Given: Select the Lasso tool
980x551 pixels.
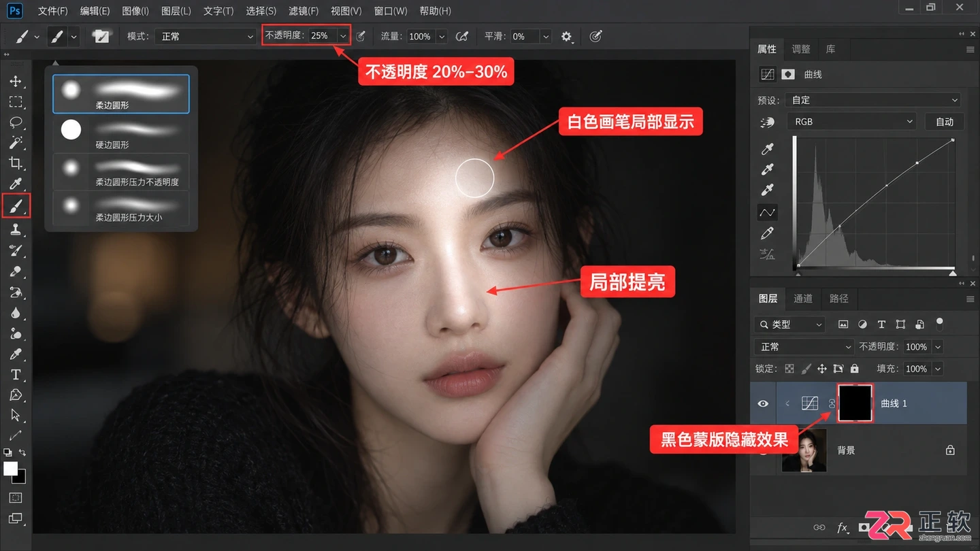Looking at the screenshot, I should point(16,122).
